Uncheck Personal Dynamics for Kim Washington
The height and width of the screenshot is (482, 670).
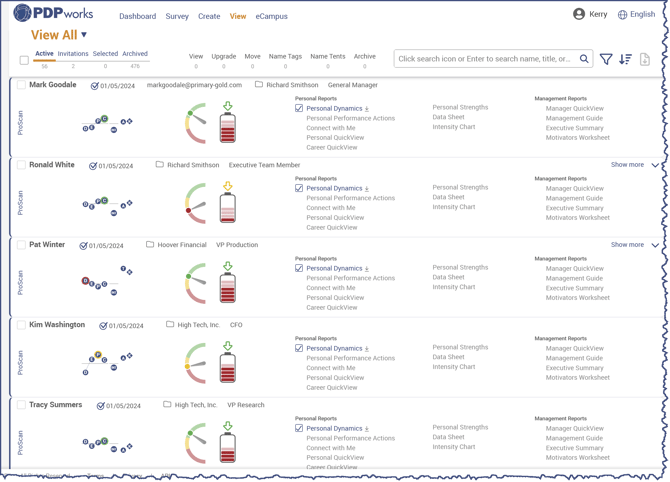pos(299,348)
